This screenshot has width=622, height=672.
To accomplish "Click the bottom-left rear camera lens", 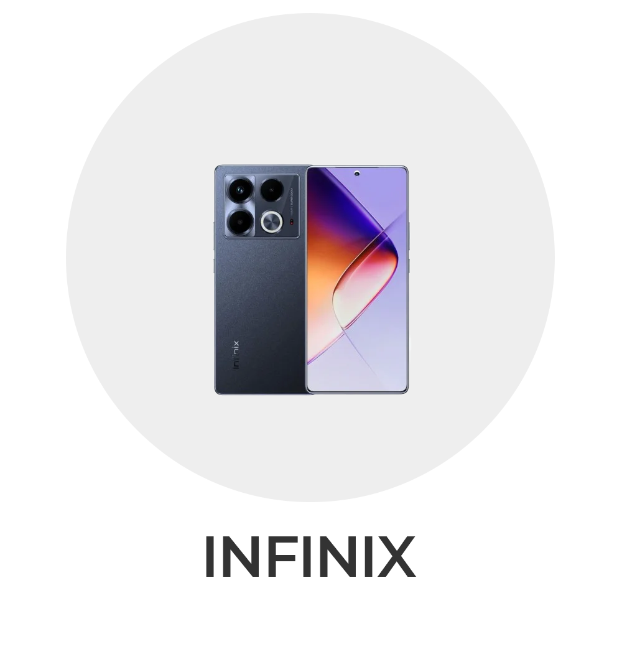I will [x=240, y=222].
